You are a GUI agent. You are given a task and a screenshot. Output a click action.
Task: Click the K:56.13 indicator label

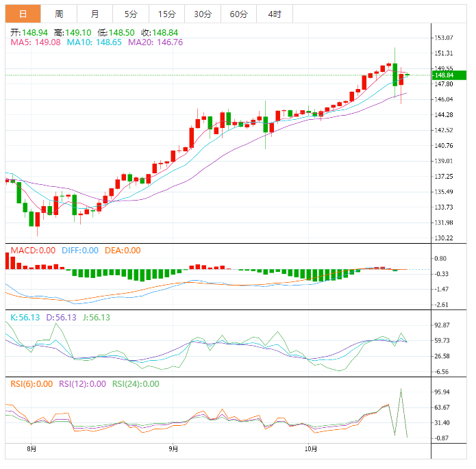tap(25, 318)
